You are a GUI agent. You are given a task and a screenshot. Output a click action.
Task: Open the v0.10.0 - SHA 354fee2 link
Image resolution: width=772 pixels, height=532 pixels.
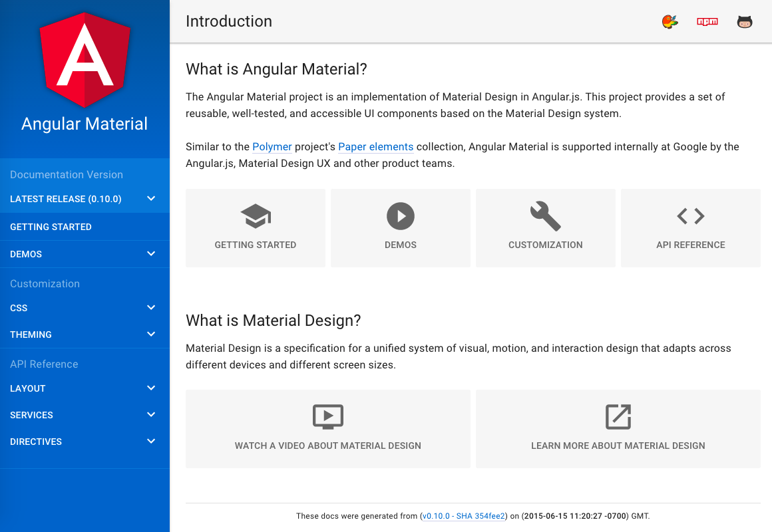coord(463,516)
